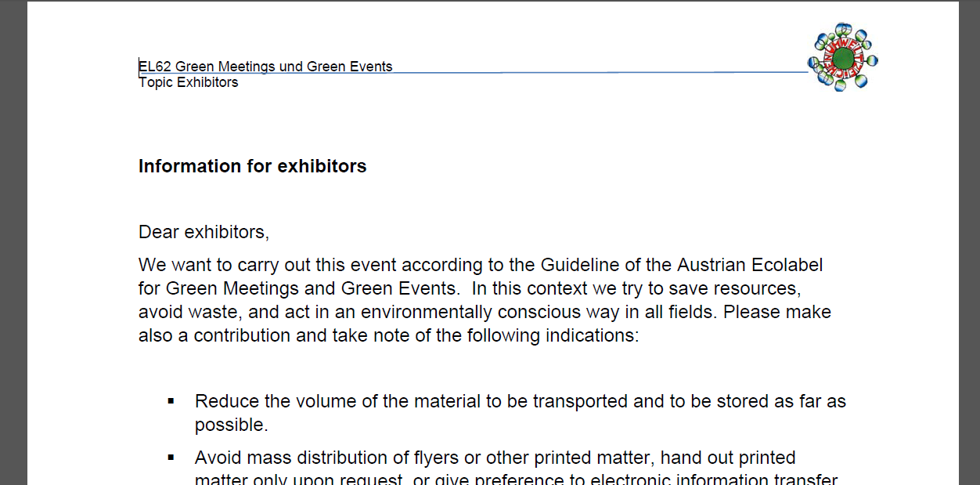The image size is (980, 485).
Task: Click the circular Umwelt logo in header
Action: [842, 58]
